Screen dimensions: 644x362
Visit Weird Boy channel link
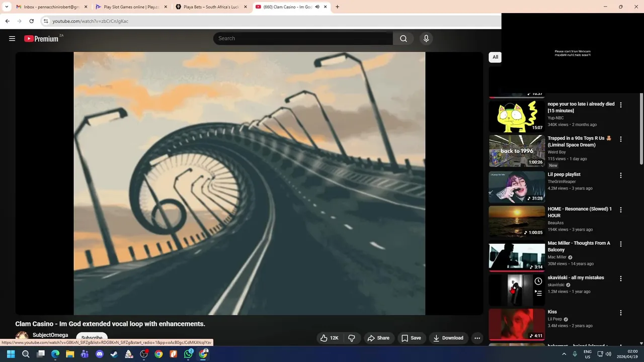tap(557, 152)
